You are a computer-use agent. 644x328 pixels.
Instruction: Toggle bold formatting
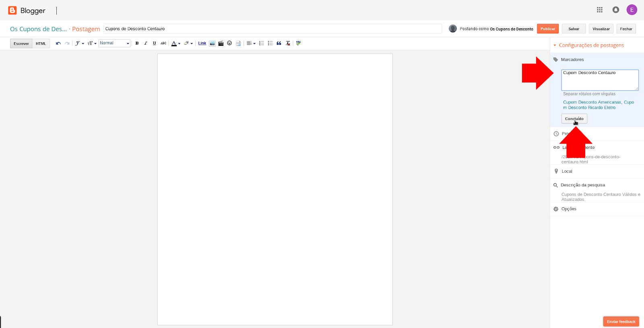coord(137,43)
